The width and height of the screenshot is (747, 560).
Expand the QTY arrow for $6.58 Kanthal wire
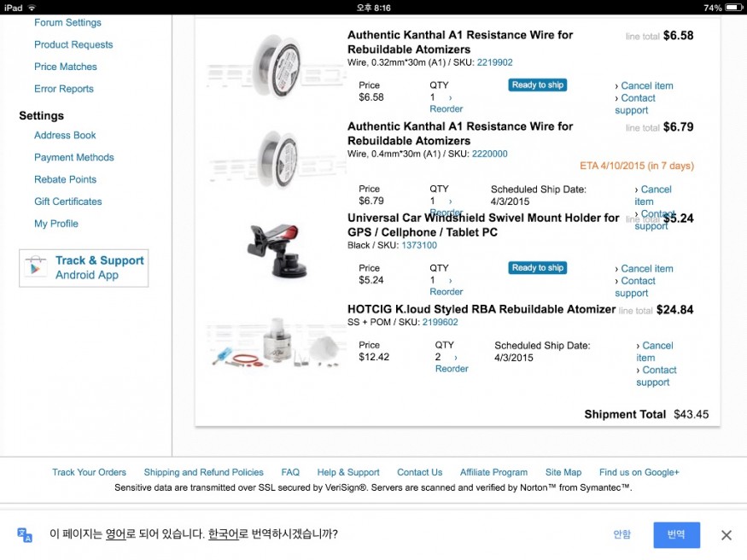pyautogui.click(x=450, y=97)
